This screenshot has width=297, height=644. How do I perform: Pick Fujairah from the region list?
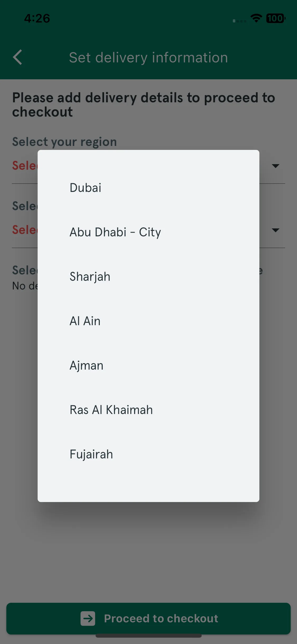coord(148,454)
